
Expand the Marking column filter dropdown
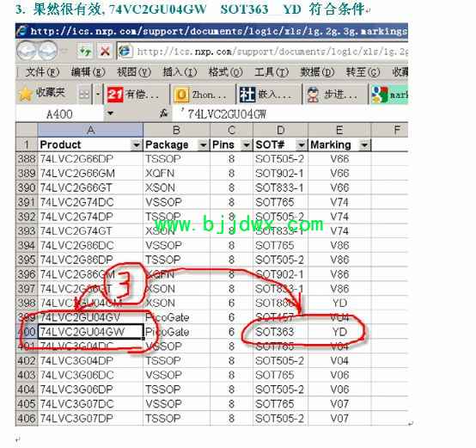point(364,145)
